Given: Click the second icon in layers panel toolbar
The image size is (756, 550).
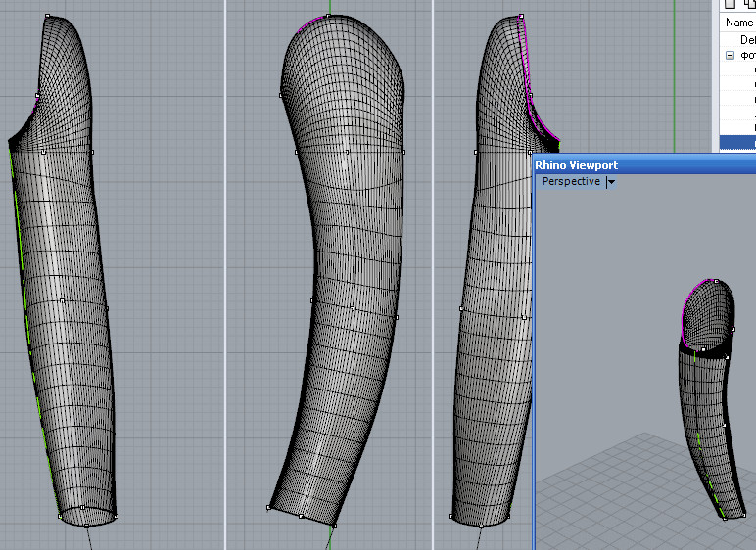Looking at the screenshot, I should point(749,5).
